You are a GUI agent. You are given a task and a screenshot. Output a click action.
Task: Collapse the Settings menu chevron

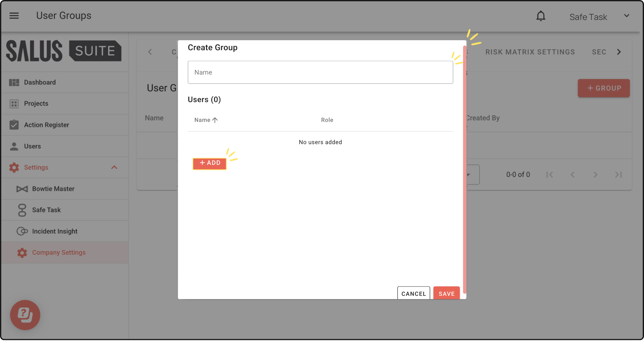click(114, 167)
